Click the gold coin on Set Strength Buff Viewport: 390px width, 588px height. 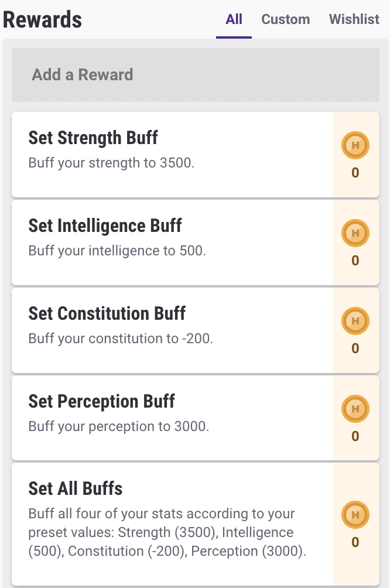355,146
